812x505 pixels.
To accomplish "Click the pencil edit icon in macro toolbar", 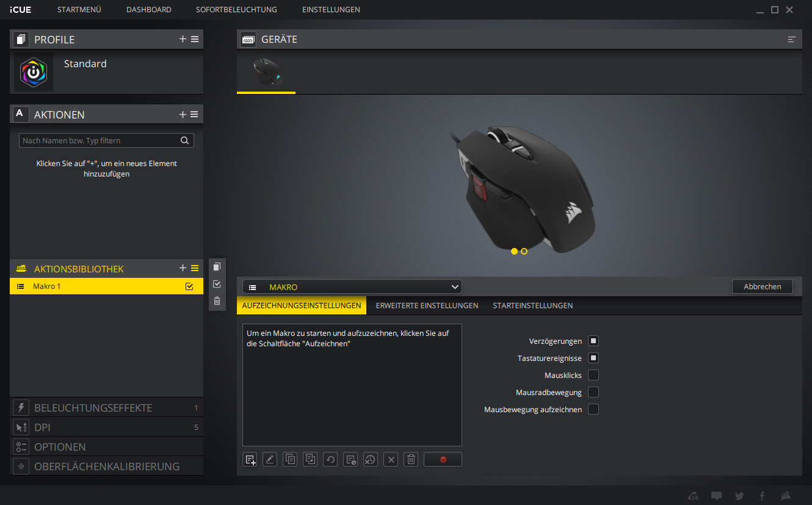I will [x=270, y=459].
